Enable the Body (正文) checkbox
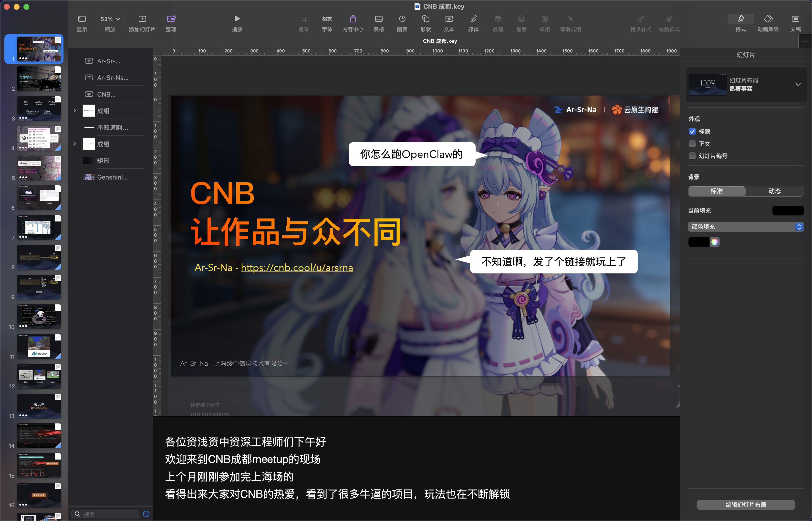 pyautogui.click(x=692, y=144)
